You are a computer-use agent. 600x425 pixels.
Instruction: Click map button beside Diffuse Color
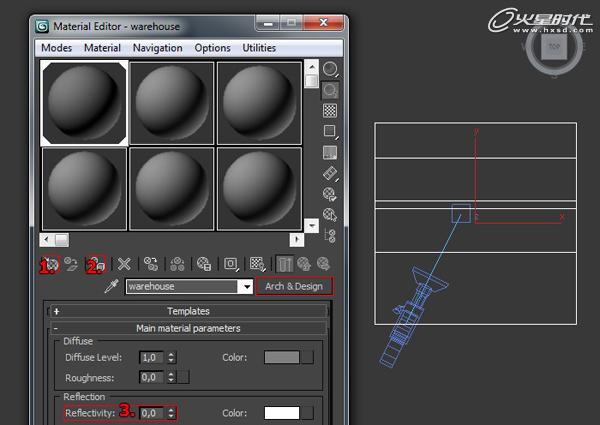308,357
